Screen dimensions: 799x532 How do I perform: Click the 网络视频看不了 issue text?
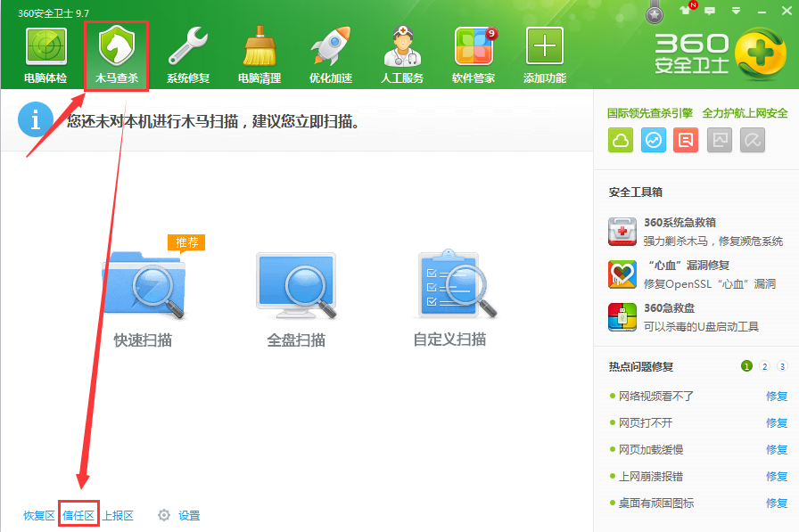coord(655,396)
